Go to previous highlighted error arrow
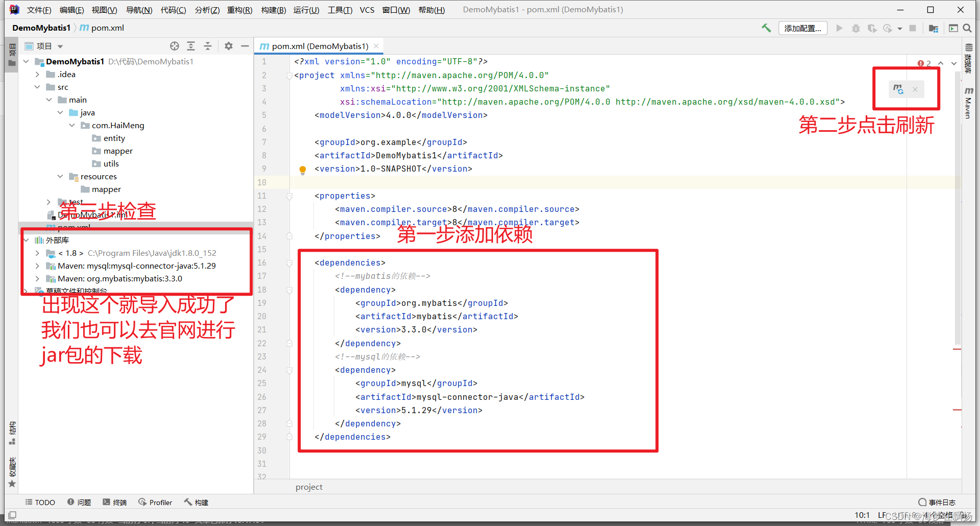Screen dimensions: 980x526 941,63
